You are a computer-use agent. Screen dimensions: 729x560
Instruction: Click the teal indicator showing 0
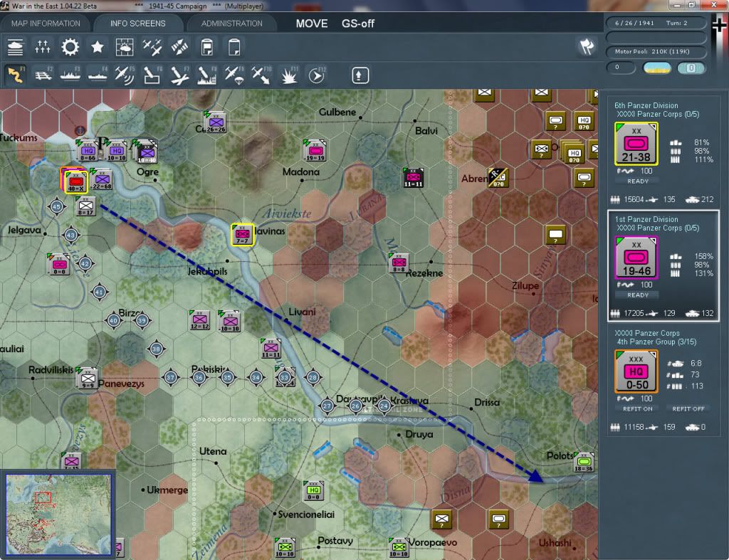[x=691, y=68]
